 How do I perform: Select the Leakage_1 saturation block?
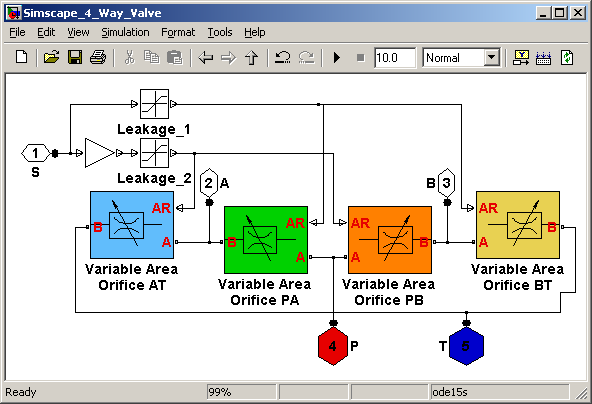pyautogui.click(x=154, y=104)
